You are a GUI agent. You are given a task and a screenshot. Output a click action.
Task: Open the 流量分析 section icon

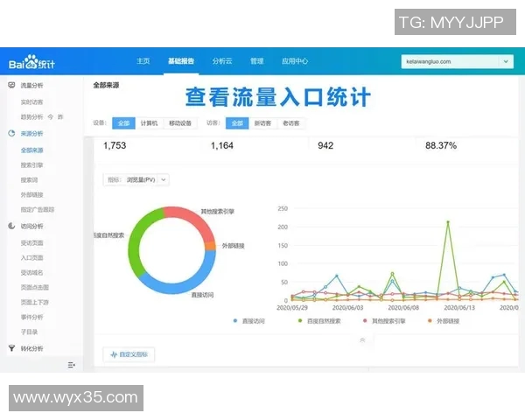click(x=11, y=85)
